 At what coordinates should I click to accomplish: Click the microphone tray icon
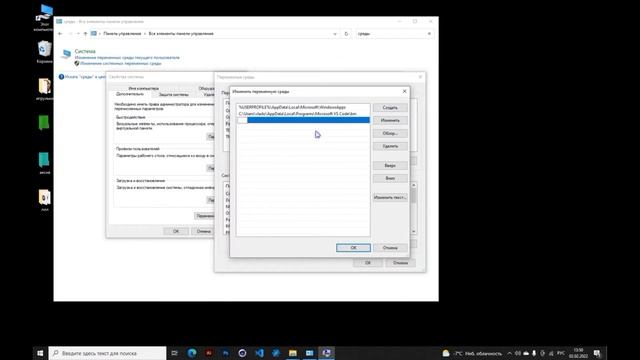(x=534, y=353)
